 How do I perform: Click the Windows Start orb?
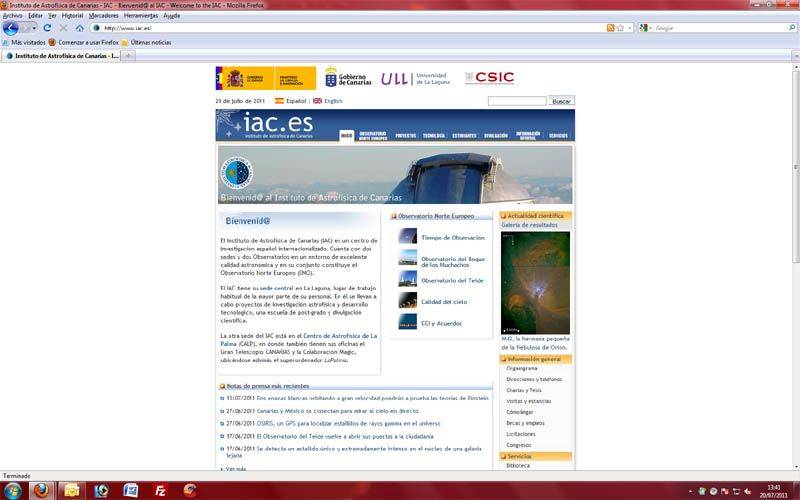click(x=12, y=490)
